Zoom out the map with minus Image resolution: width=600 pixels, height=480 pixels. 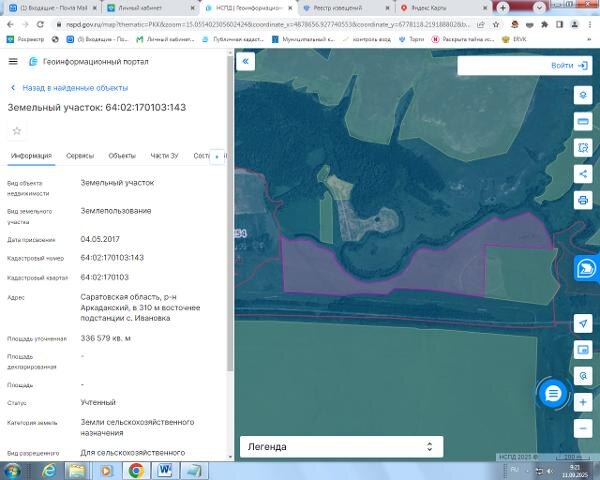point(583,428)
